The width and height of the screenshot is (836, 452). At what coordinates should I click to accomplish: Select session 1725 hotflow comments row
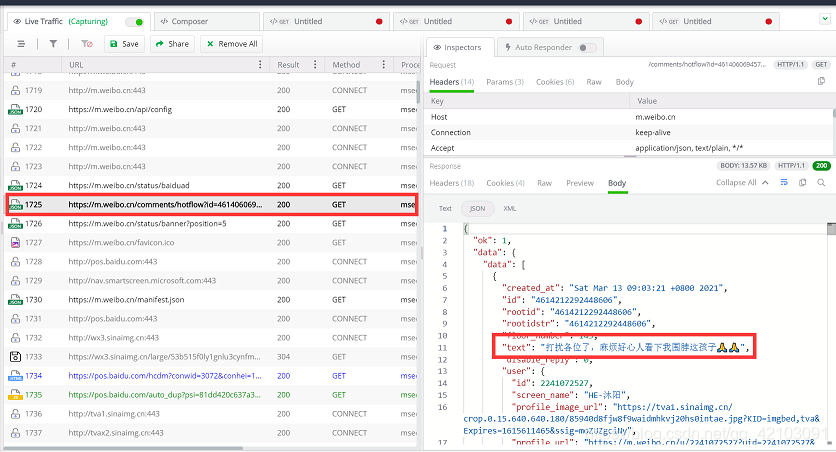212,205
